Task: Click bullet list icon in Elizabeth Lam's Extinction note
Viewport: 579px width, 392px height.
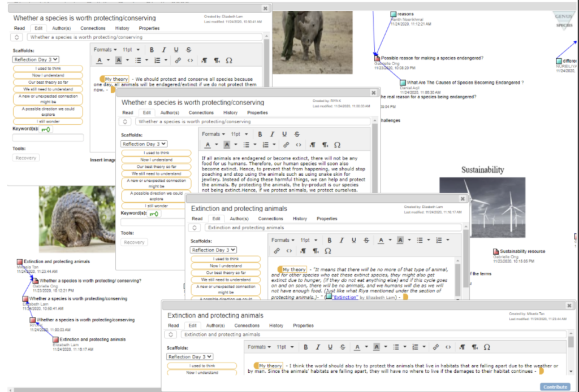Action: click(420, 240)
